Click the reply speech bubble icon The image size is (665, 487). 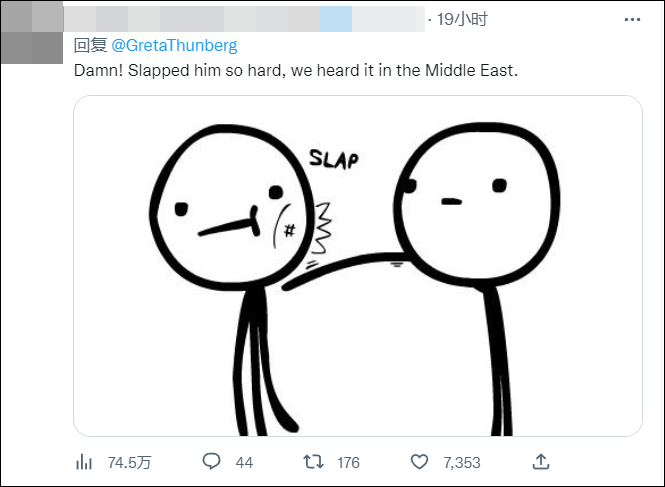(x=211, y=462)
